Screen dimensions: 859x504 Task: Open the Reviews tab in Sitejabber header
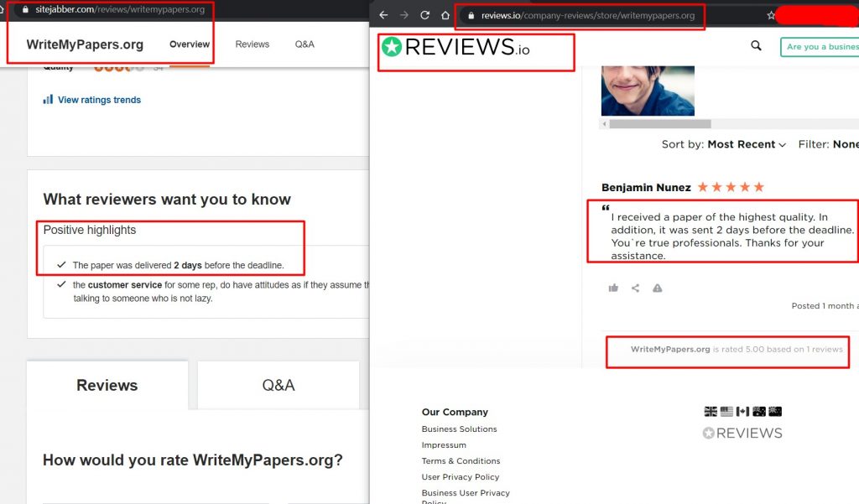252,44
